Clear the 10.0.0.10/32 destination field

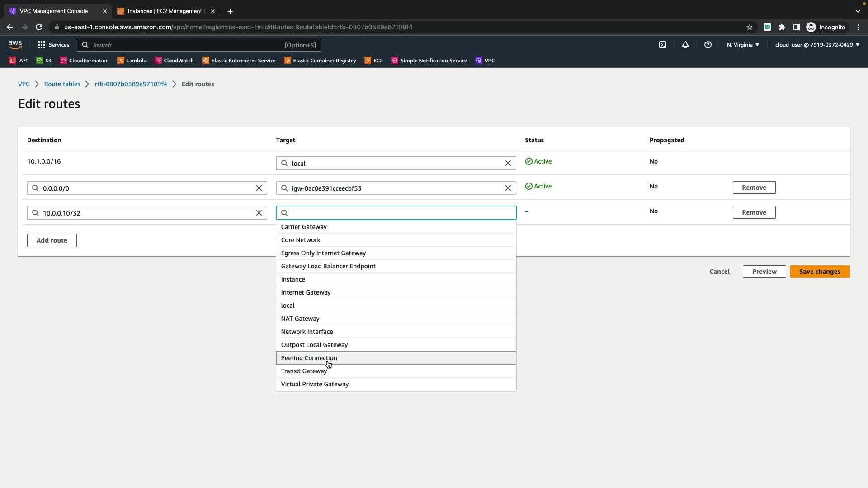click(259, 213)
